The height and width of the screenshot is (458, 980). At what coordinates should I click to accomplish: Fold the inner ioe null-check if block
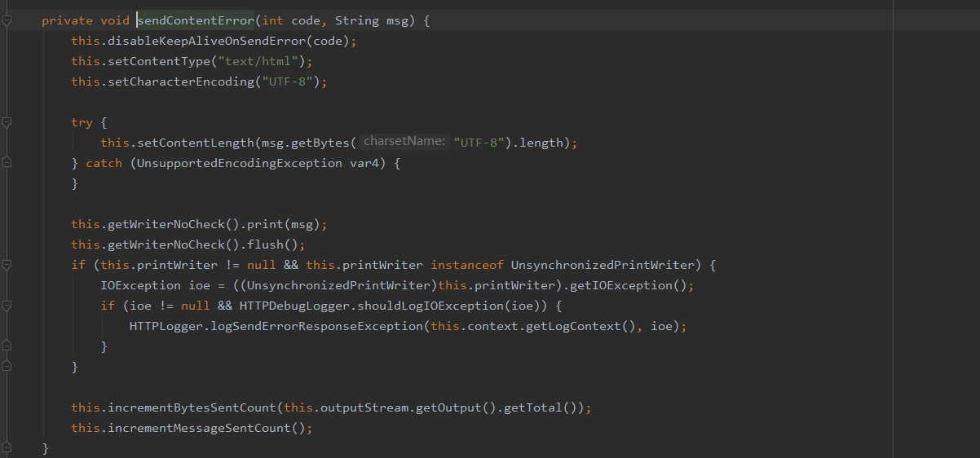tap(7, 306)
